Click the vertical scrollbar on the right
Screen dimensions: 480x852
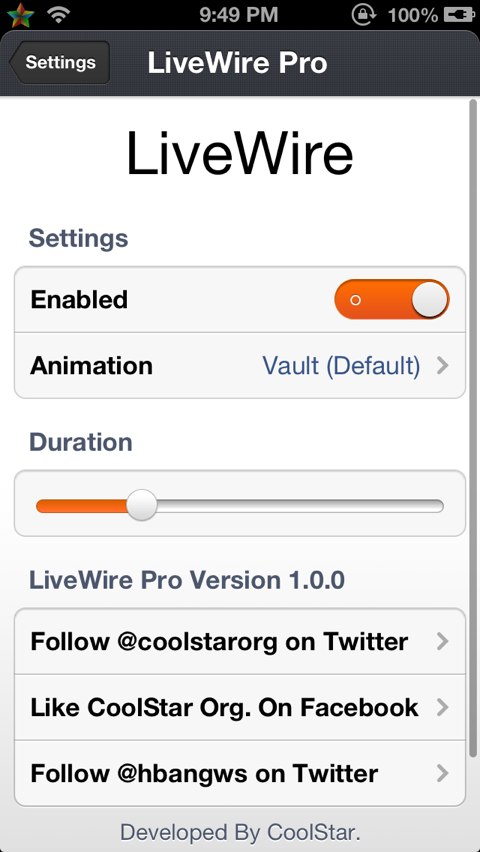pyautogui.click(x=473, y=427)
